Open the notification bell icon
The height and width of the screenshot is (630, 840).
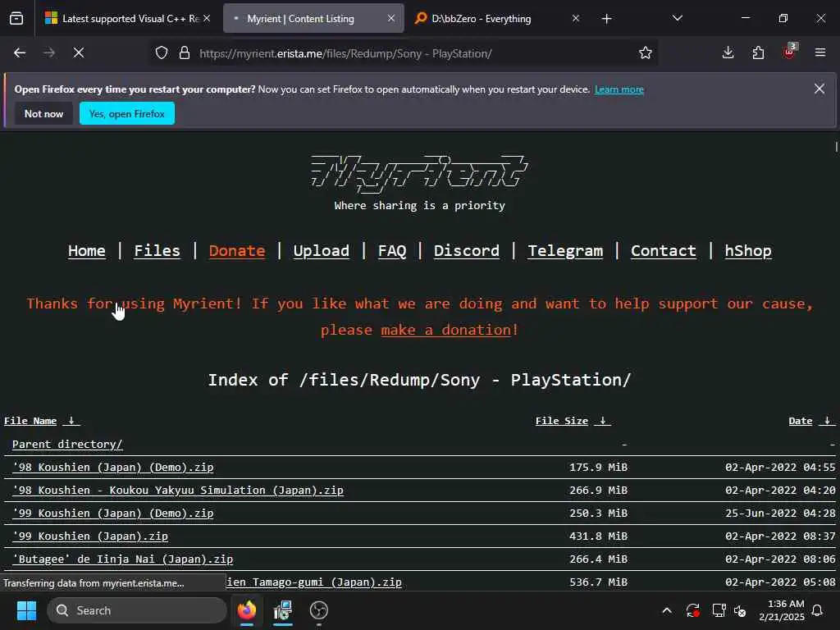point(817,610)
